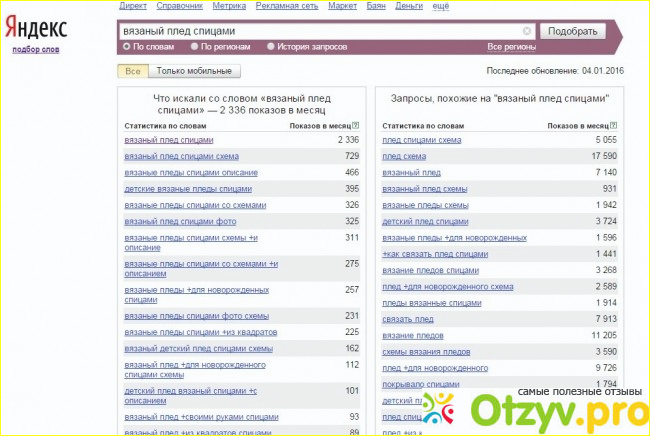650x436 pixels.
Task: Clear the search field with the X icon
Action: (x=526, y=32)
